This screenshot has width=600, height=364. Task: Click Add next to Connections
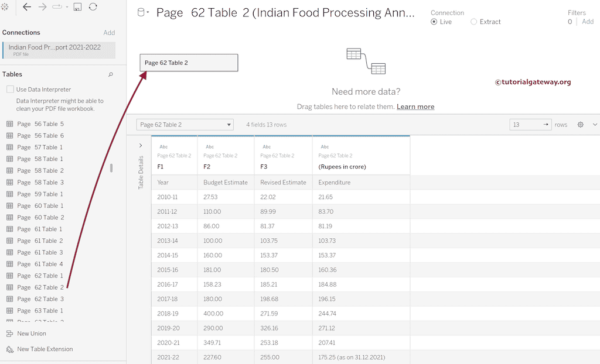[109, 32]
